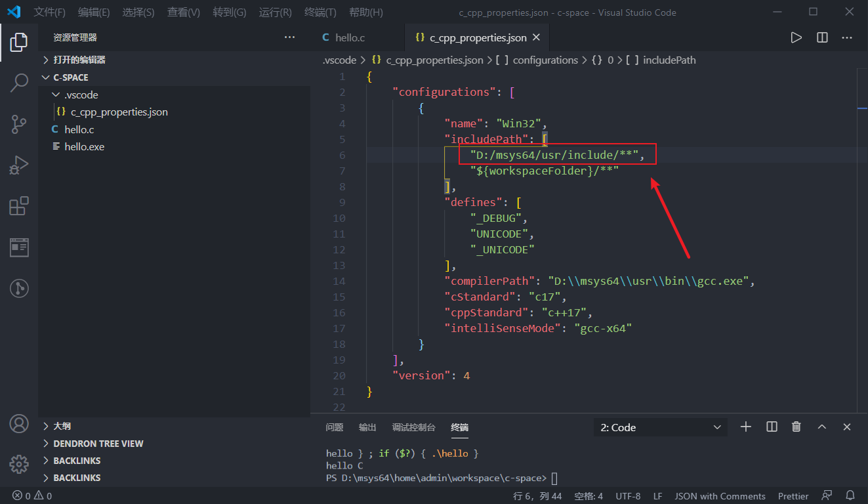The height and width of the screenshot is (504, 868).
Task: Open the terminal selector showing 2: Code
Action: click(659, 427)
